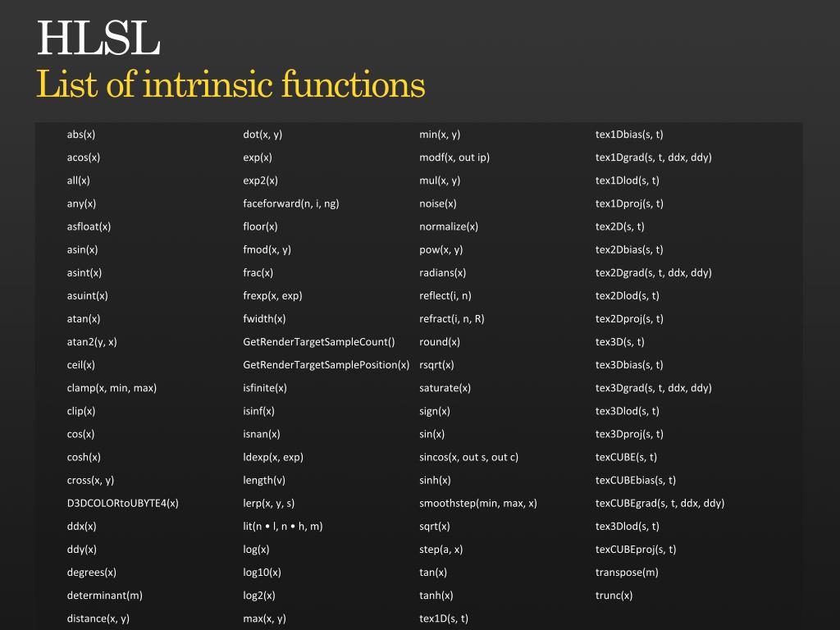Click the HLSL slide title
The height and width of the screenshot is (630, 840).
[98, 39]
